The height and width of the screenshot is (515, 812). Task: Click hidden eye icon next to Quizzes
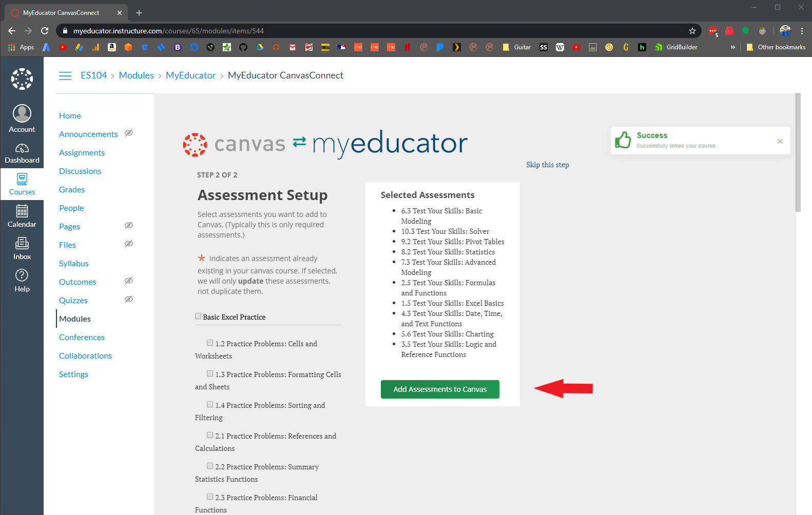click(x=129, y=300)
